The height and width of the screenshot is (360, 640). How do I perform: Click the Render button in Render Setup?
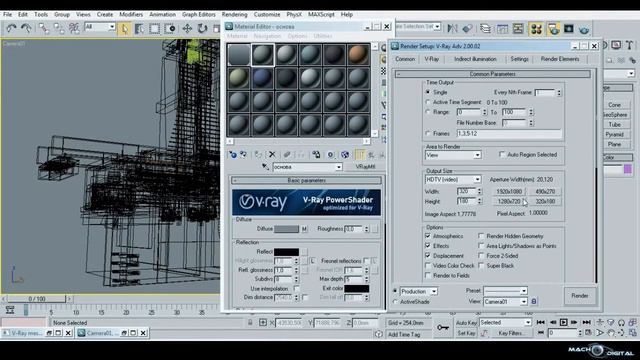(580, 296)
